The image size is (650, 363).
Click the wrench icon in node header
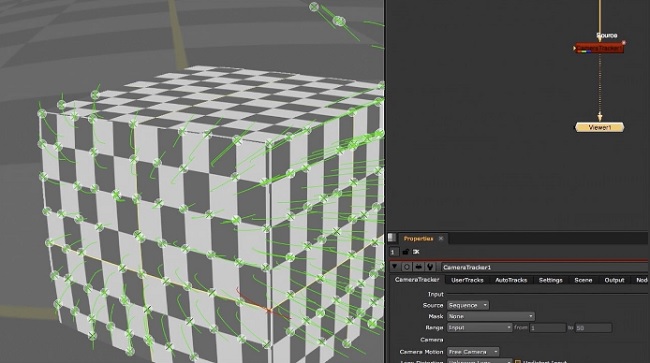(430, 267)
